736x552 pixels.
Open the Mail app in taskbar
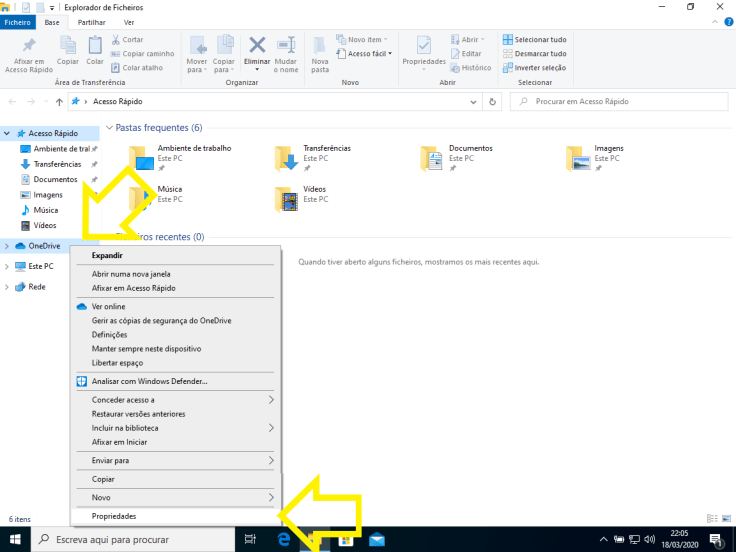point(377,540)
